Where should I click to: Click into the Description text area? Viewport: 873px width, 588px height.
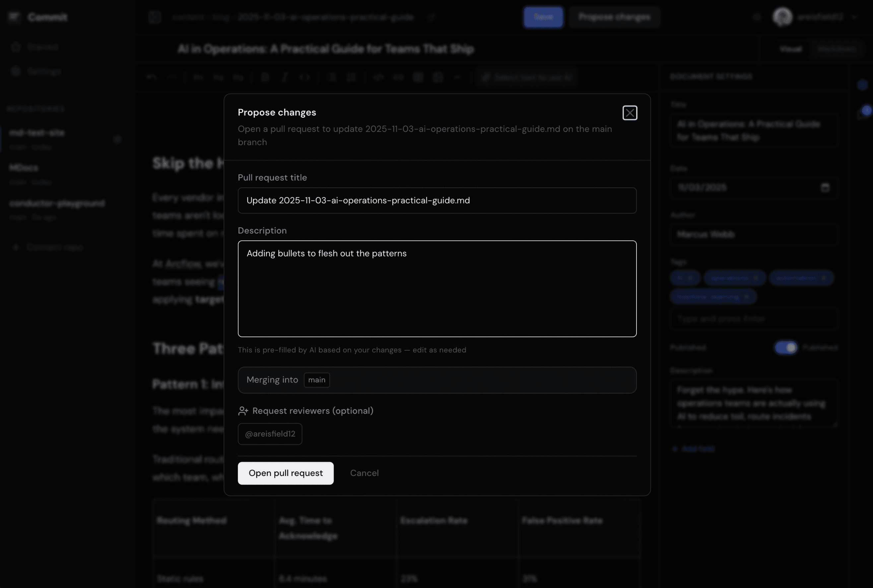437,289
